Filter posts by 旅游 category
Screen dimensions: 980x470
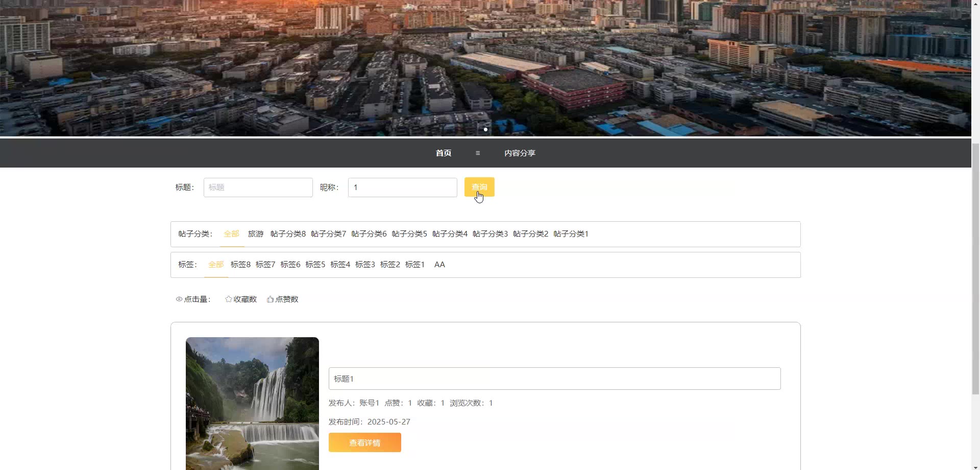click(x=256, y=234)
